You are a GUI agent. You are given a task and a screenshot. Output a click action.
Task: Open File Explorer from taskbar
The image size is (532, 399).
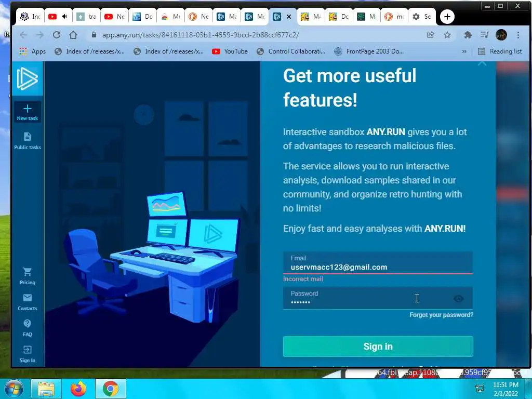(46, 389)
